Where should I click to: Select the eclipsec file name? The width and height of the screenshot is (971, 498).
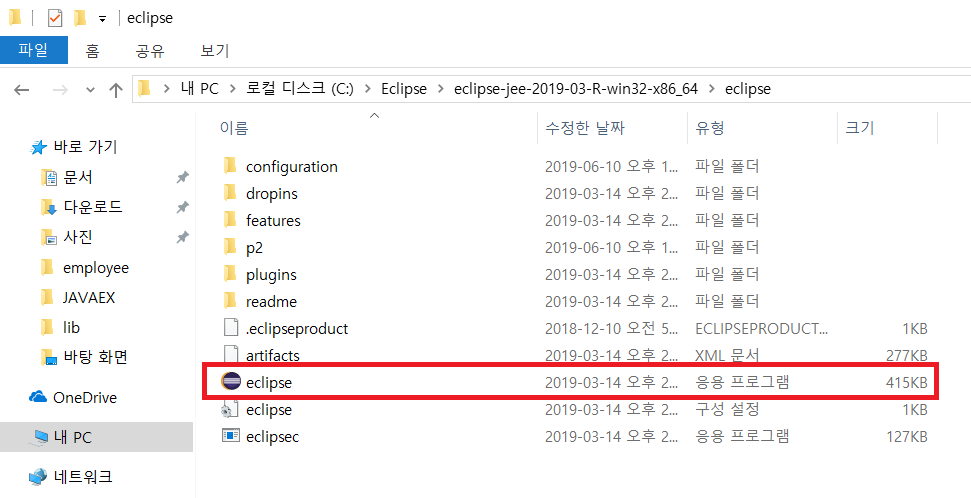click(x=272, y=437)
